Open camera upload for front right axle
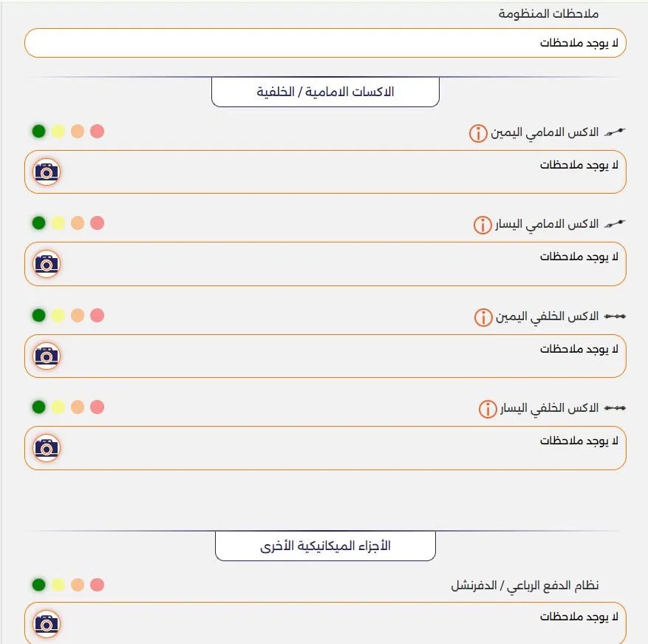Image resolution: width=648 pixels, height=644 pixels. point(47,172)
